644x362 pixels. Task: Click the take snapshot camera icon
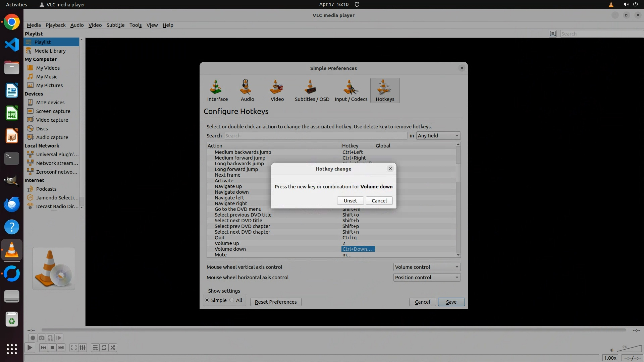click(41, 338)
